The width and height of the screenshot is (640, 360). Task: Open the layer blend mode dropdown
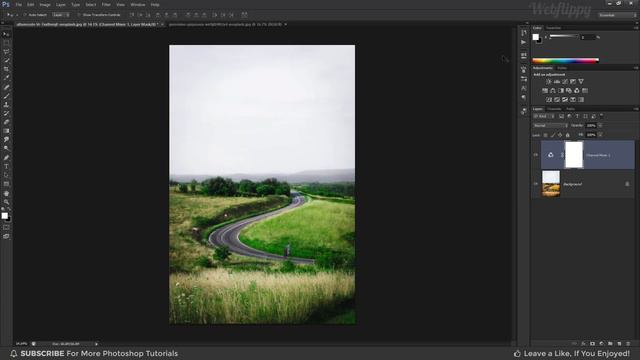tap(550, 126)
